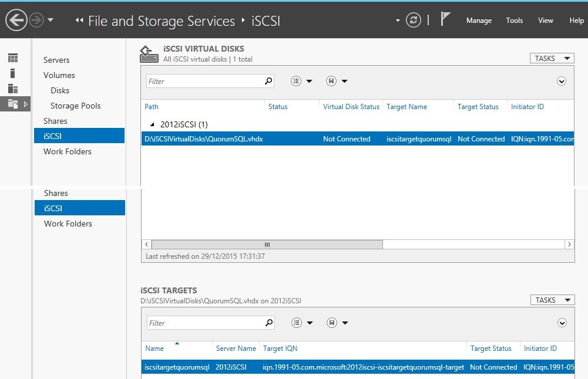Image resolution: width=588 pixels, height=379 pixels.
Task: Sort virtual disks by Target Status column
Action: pos(478,107)
